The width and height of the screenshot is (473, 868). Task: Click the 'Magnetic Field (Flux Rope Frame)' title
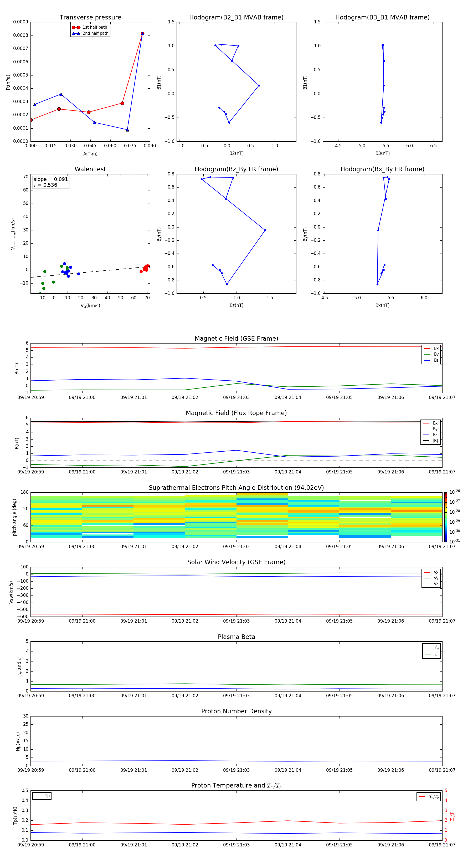(236, 413)
